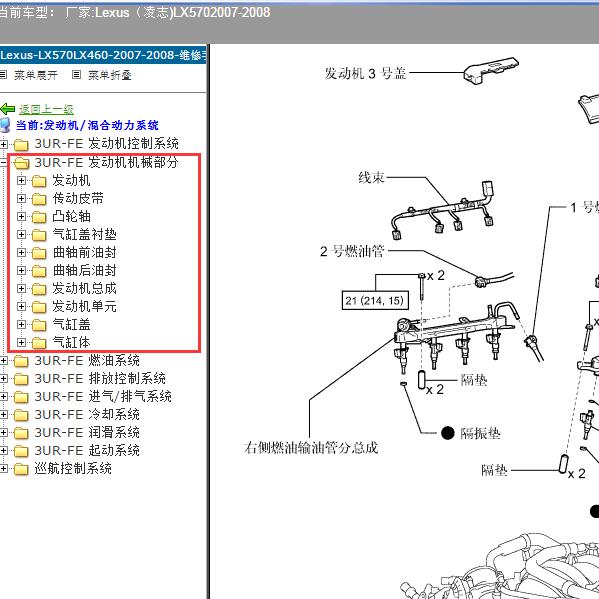
Task: Open the 发动机 tree entry
Action: coord(71,180)
